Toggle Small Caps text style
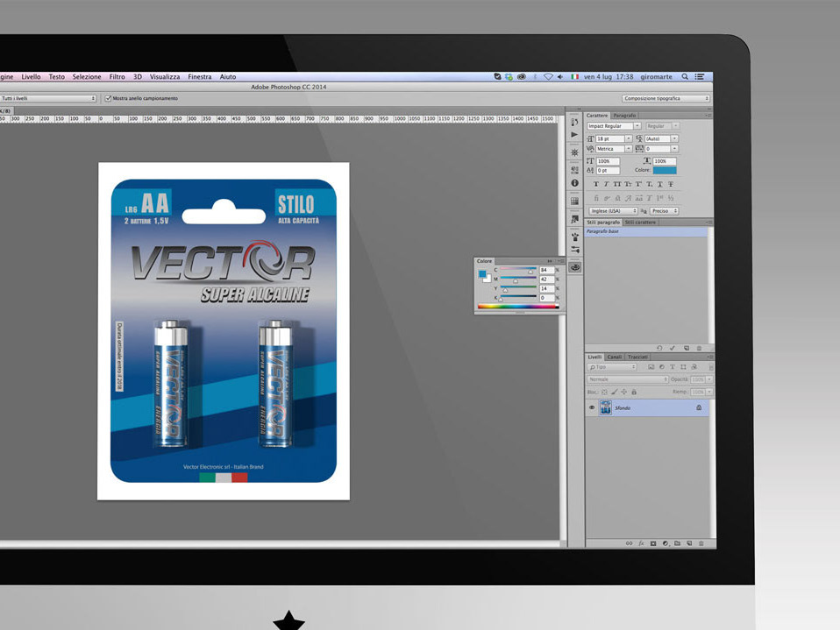This screenshot has width=840, height=630. [x=628, y=184]
